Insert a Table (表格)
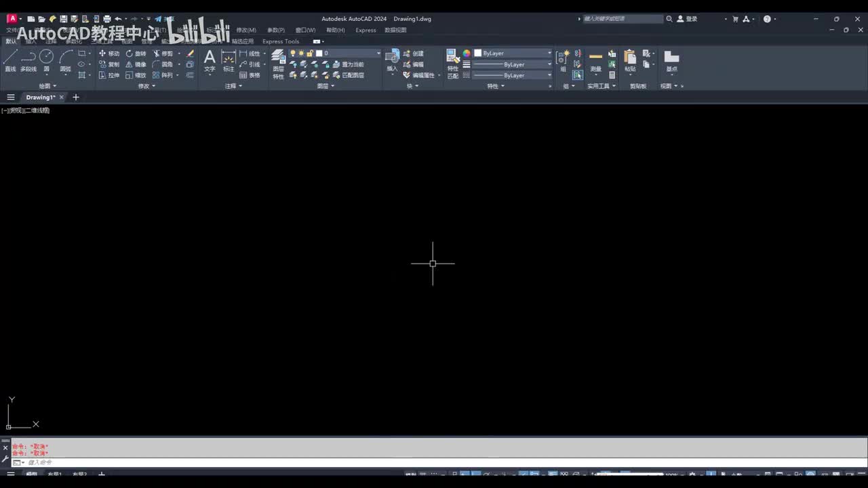868x488 pixels. (x=250, y=75)
